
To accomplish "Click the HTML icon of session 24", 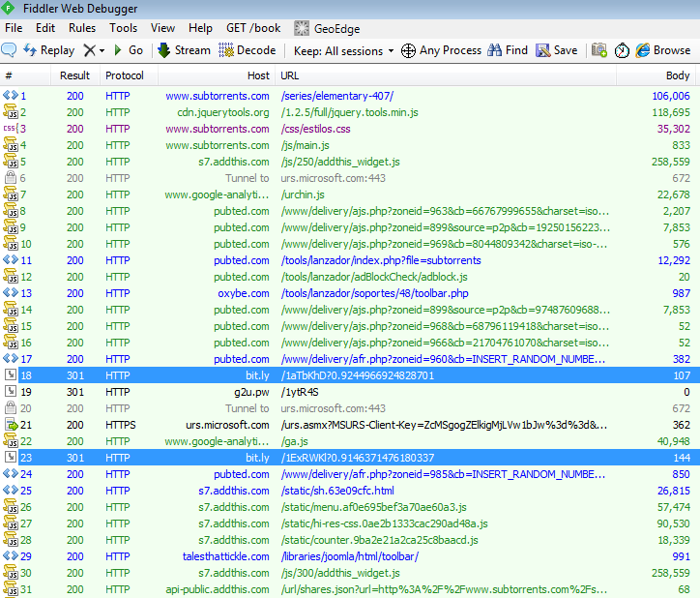I will (x=11, y=473).
